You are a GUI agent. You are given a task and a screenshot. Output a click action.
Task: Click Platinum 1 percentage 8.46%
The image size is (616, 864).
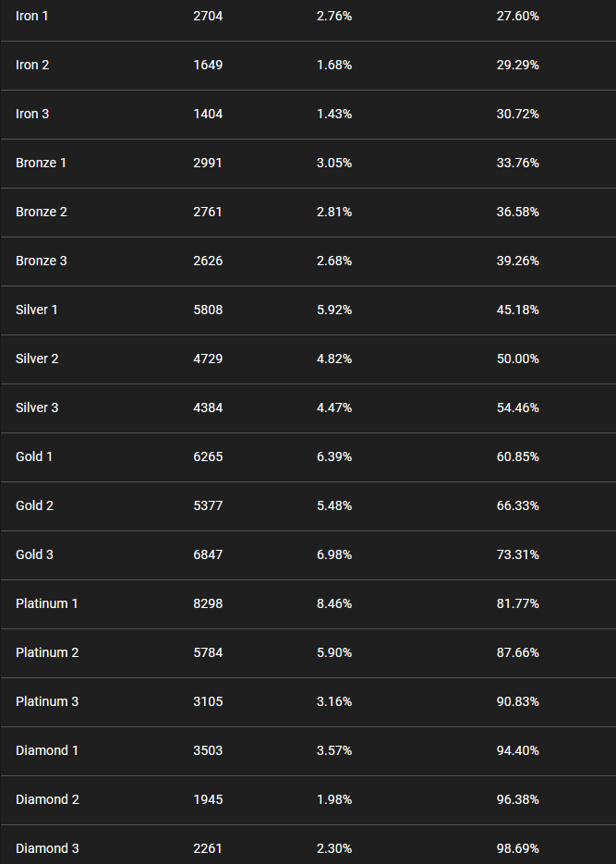334,604
